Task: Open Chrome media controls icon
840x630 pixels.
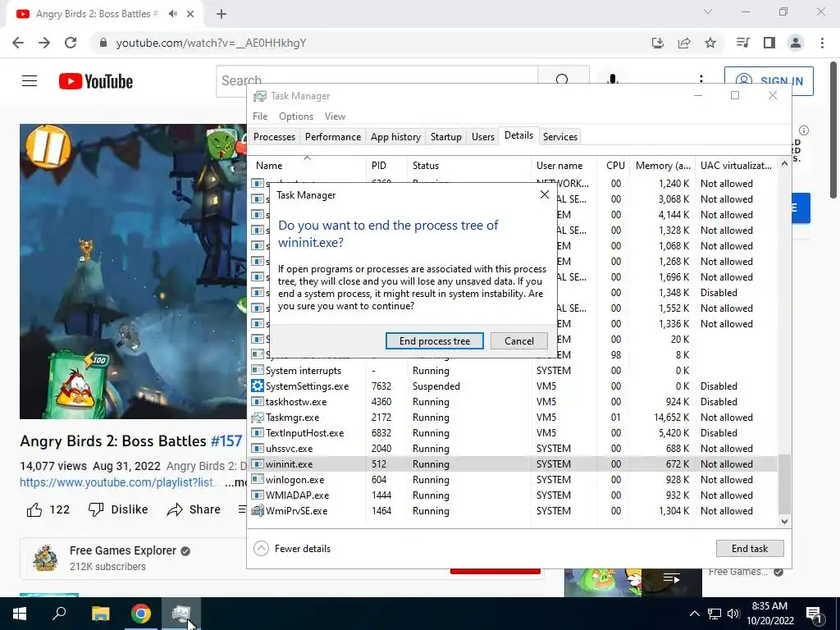Action: point(742,43)
